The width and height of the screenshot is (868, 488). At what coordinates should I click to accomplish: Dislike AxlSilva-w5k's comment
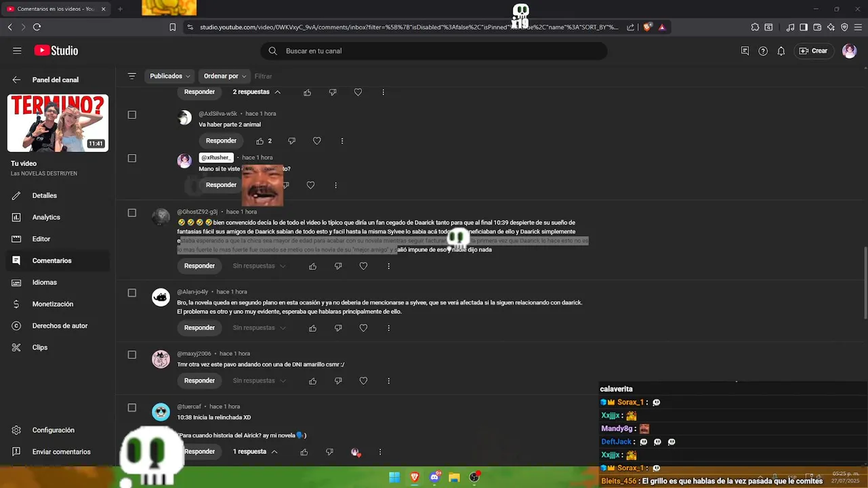(x=291, y=141)
